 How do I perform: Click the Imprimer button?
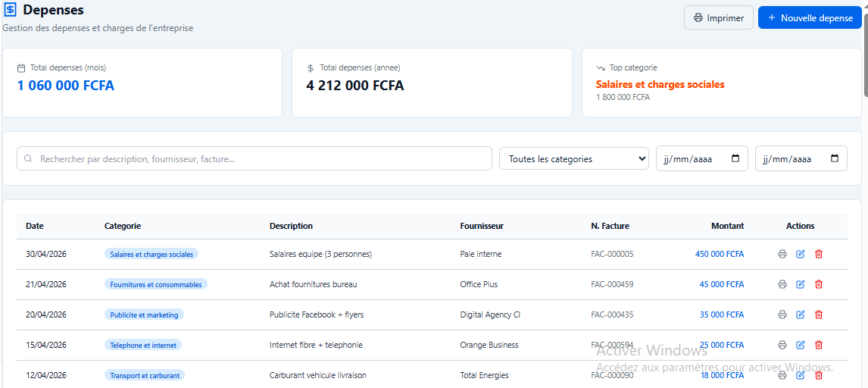[x=719, y=17]
